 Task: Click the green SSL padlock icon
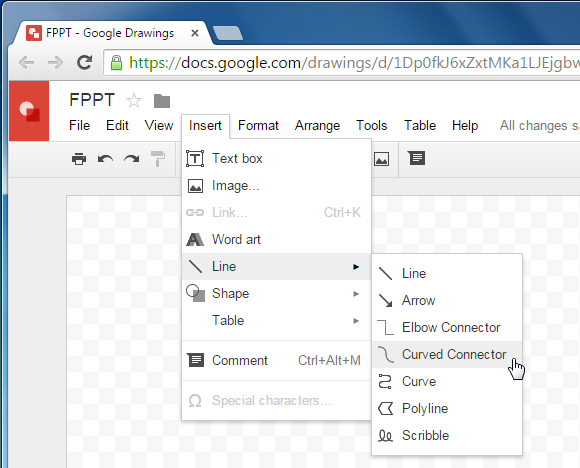click(116, 63)
